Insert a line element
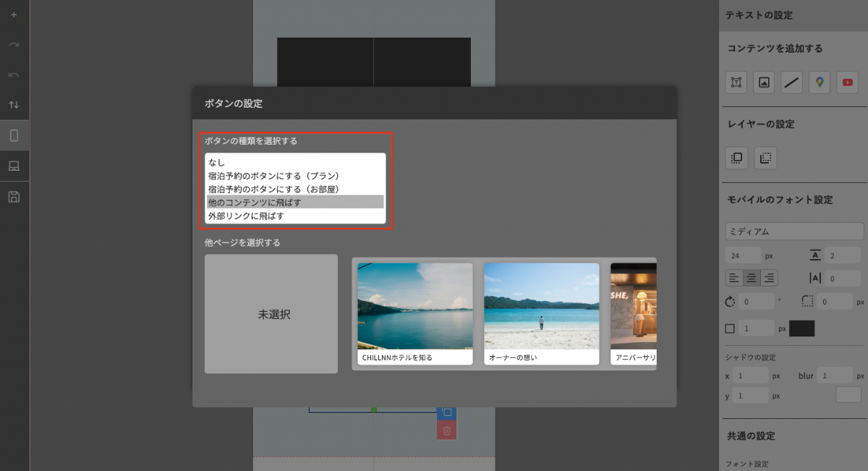The width and height of the screenshot is (868, 471). [x=791, y=82]
